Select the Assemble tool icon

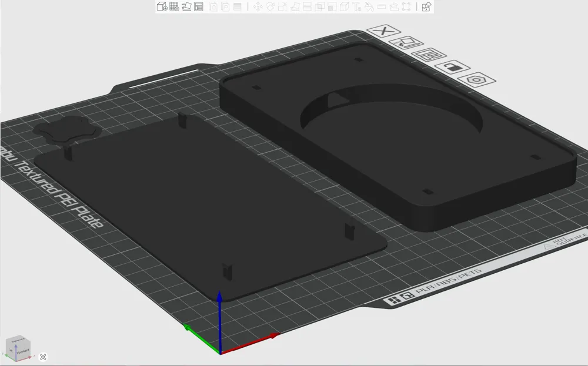[394, 6]
